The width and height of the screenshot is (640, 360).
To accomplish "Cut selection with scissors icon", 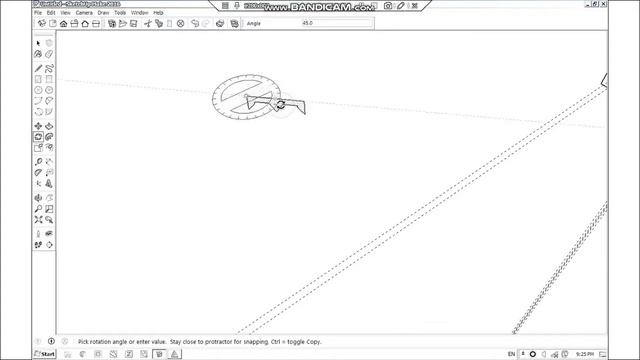I will click(x=148, y=24).
